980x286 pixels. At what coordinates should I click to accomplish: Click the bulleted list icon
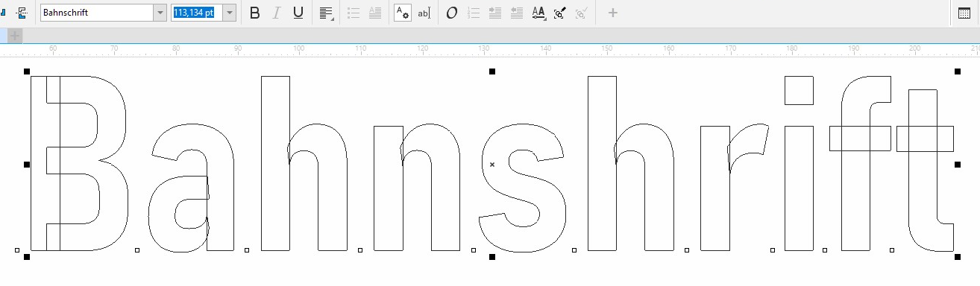click(354, 13)
